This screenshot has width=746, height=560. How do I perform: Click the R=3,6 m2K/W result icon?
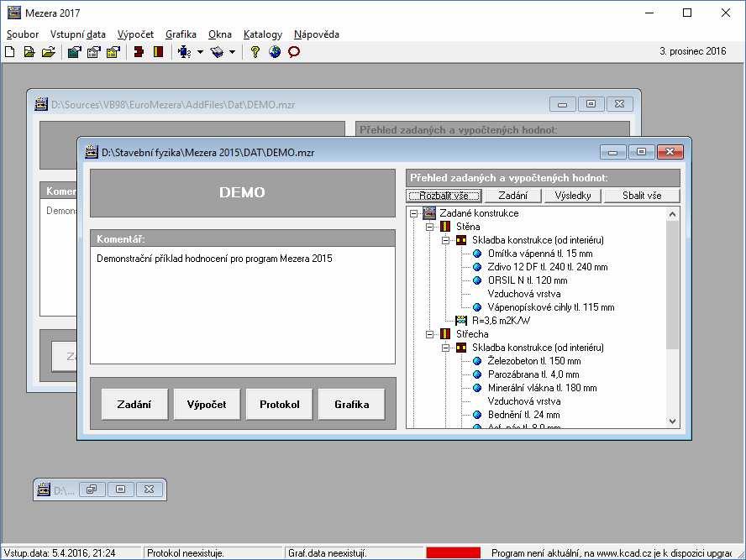461,321
